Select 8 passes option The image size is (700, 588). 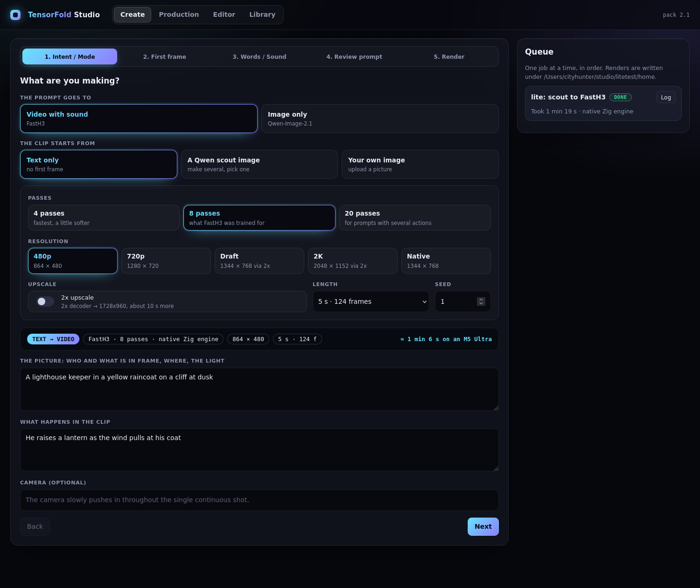coord(259,217)
